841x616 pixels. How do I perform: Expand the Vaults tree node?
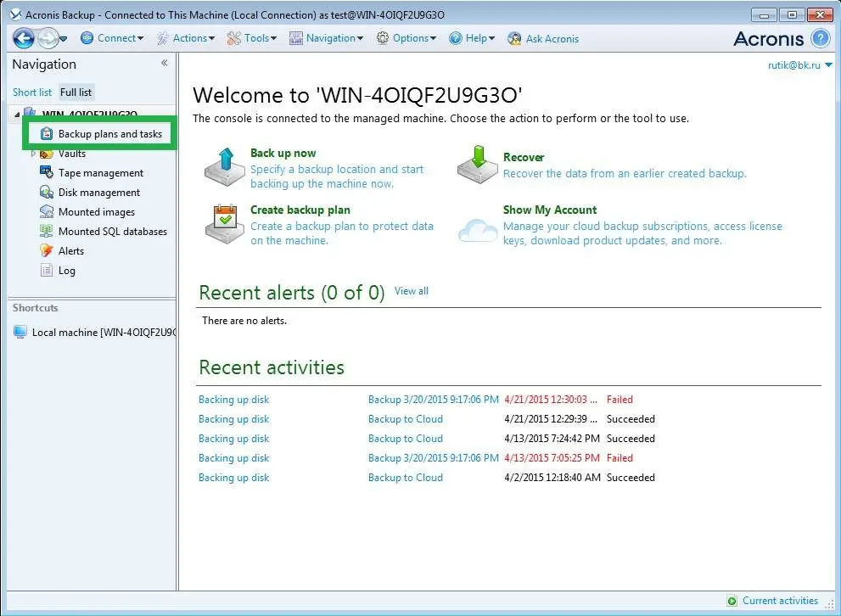33,154
